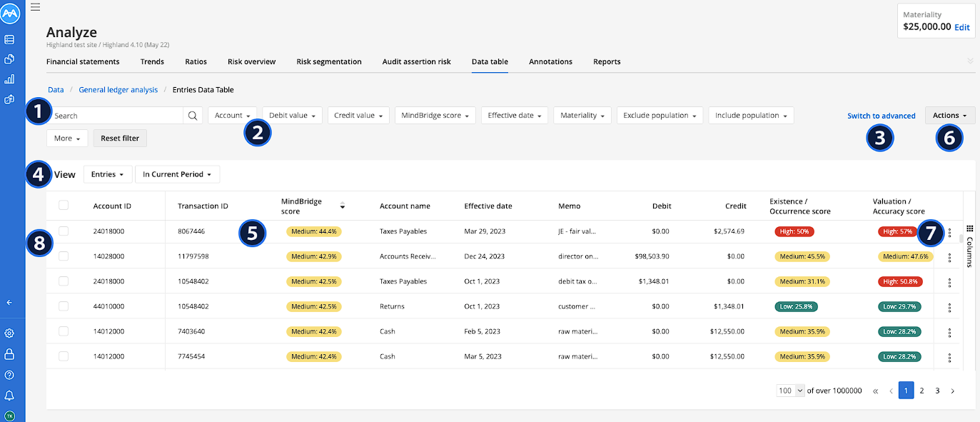Viewport: 980px width, 422px height.
Task: Click the Reset filter button
Action: 120,138
